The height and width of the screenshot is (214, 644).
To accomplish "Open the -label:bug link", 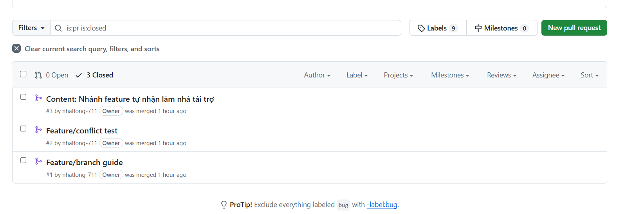I will click(x=382, y=205).
